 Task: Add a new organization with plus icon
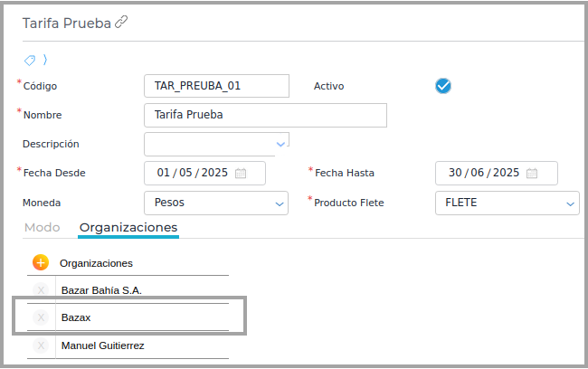41,262
